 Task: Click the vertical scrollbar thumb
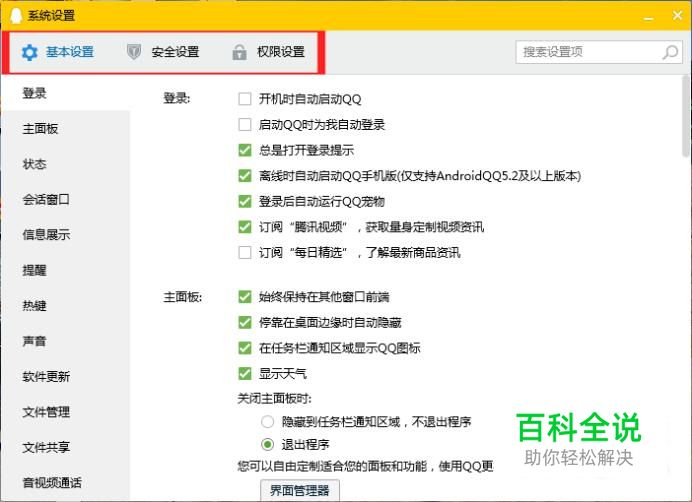point(686,116)
